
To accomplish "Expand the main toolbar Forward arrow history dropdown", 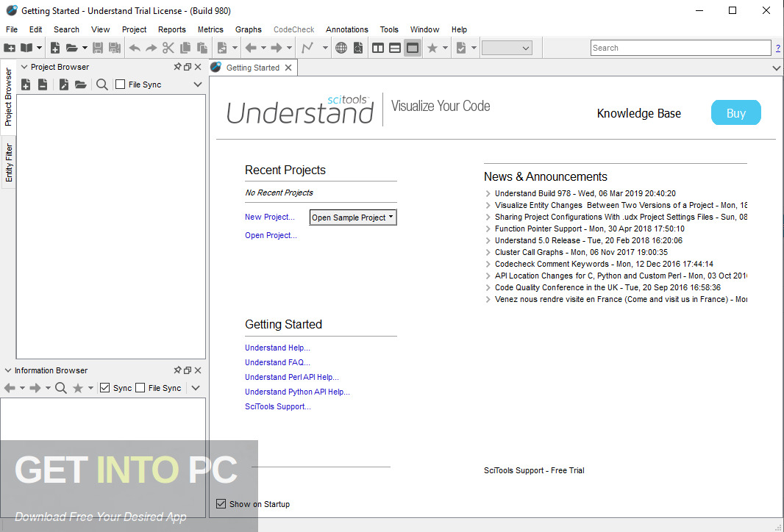I will pyautogui.click(x=289, y=48).
